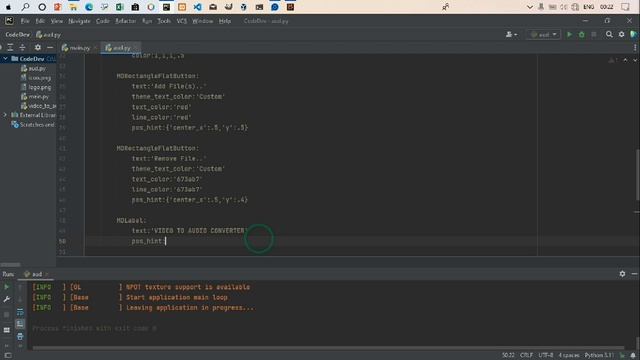Click the layout icon in Run panel sidebar
Viewport: 640px width, 360px height.
7,330
